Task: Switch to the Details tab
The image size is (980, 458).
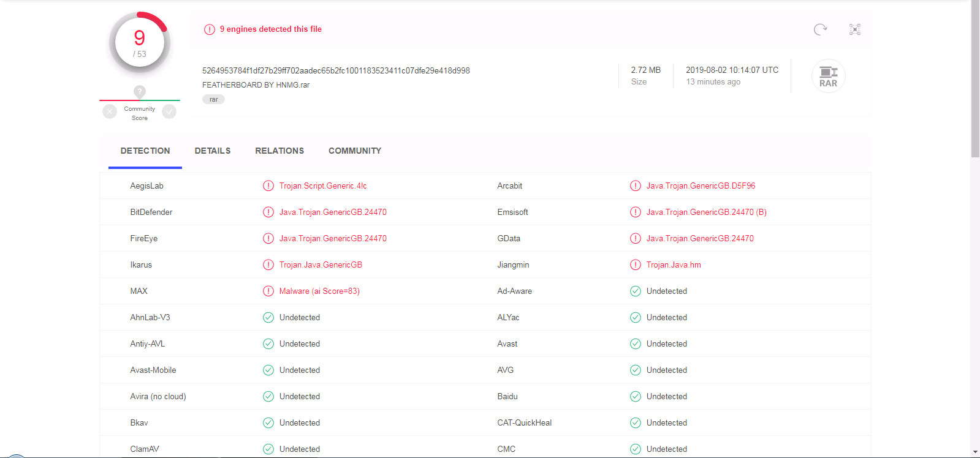Action: (213, 151)
